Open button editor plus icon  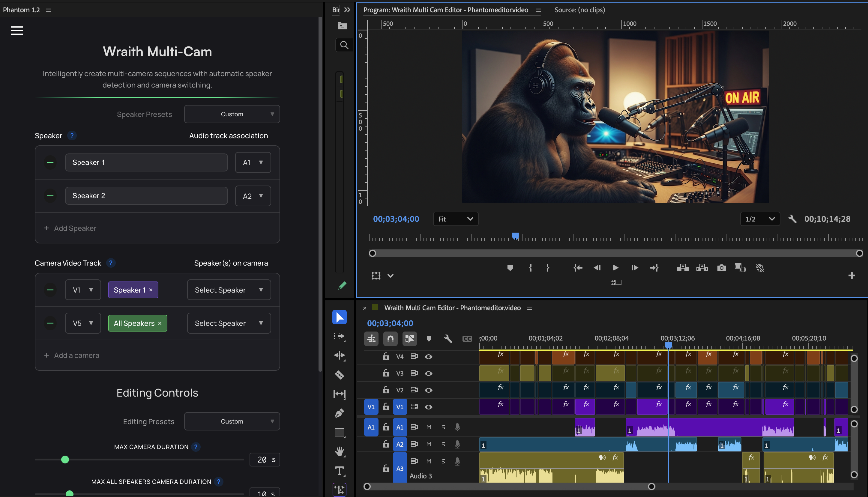[852, 275]
